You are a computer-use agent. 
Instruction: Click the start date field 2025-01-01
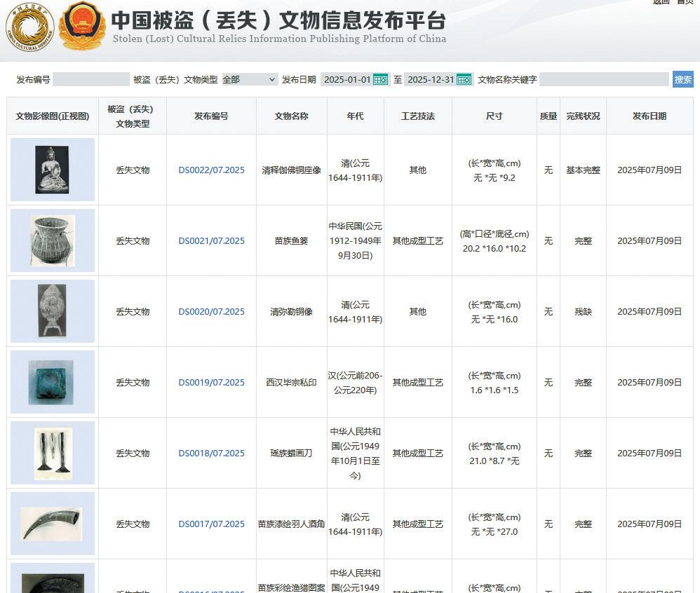(346, 80)
